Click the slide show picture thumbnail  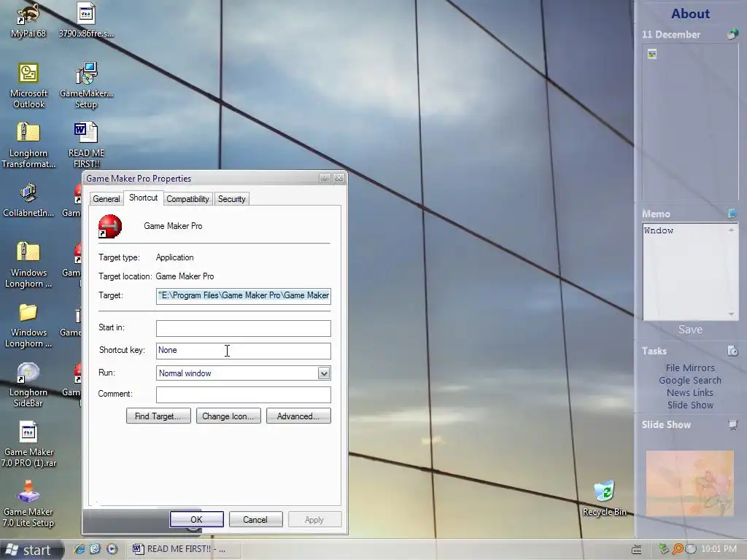click(x=689, y=483)
